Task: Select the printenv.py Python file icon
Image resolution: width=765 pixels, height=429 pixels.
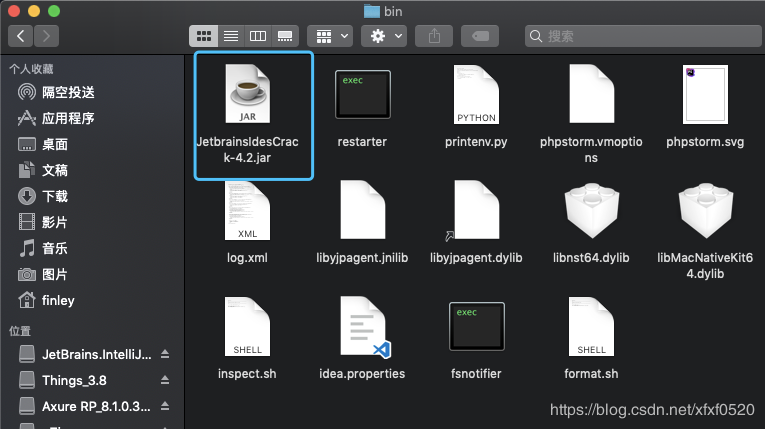Action: point(476,94)
